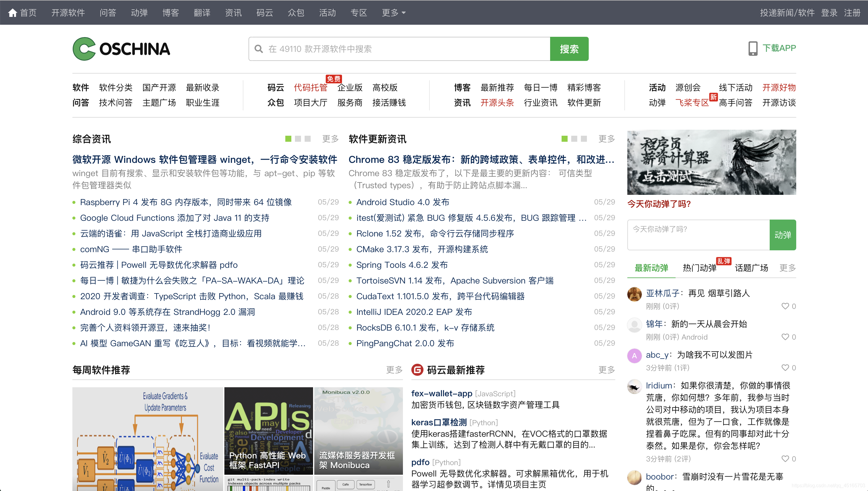Switch to 热门动弹 tab
The height and width of the screenshot is (491, 868).
pos(699,268)
